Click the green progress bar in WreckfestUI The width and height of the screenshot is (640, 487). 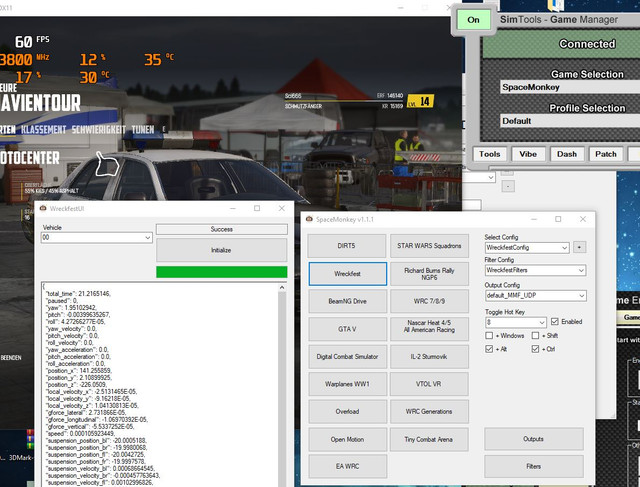222,272
